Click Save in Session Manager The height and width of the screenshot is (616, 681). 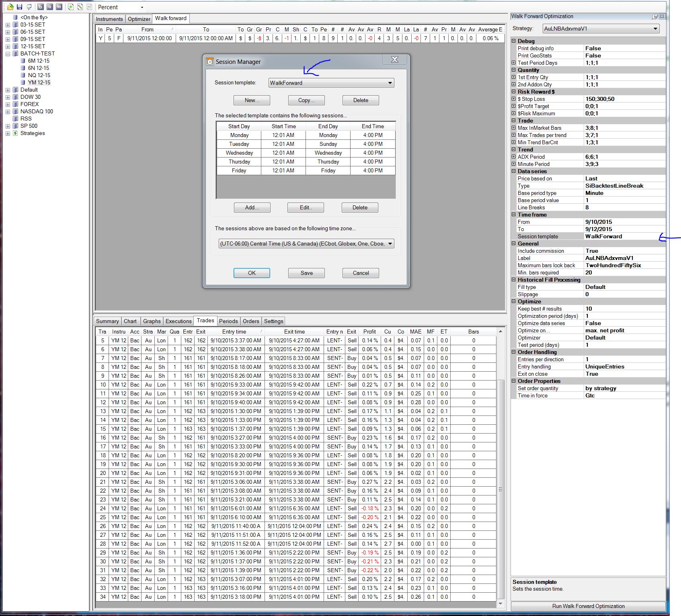click(x=306, y=273)
